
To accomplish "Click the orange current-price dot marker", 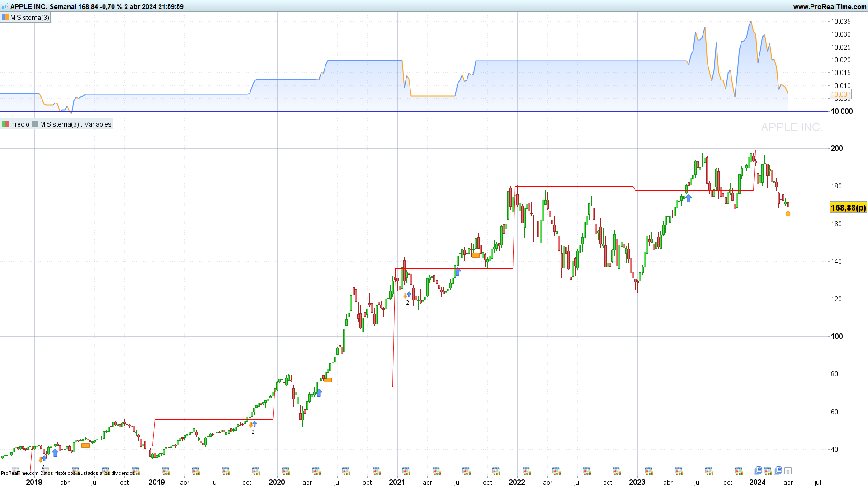I will tap(788, 214).
